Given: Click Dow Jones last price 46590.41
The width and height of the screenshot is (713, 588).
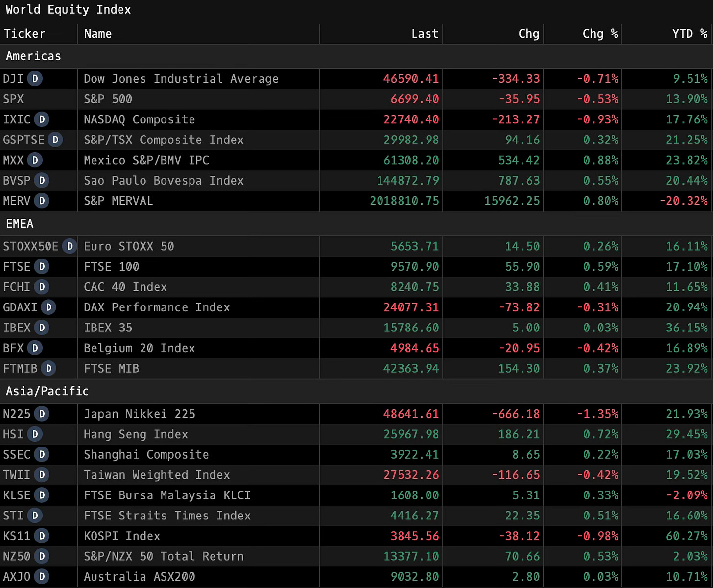Looking at the screenshot, I should [x=411, y=79].
